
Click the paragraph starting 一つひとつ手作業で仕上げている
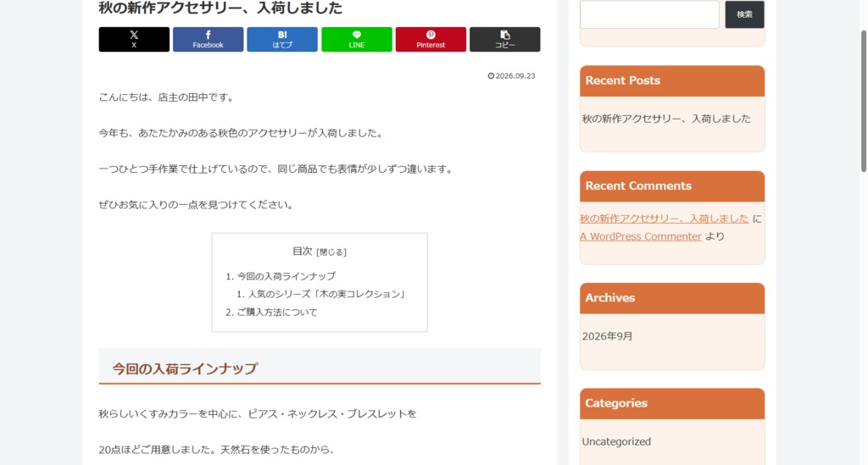277,169
